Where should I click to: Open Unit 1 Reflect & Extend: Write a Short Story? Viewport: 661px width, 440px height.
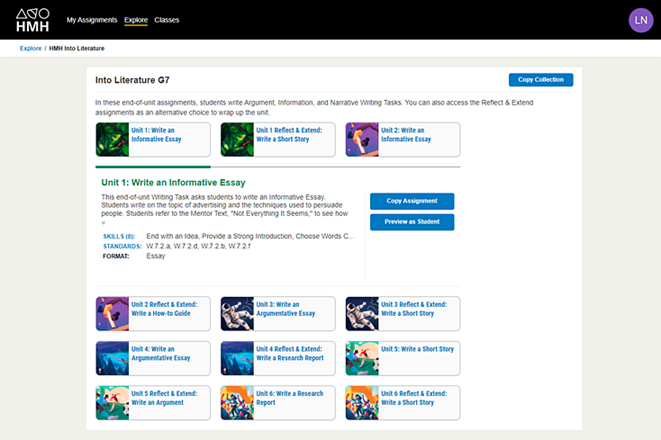(278, 140)
